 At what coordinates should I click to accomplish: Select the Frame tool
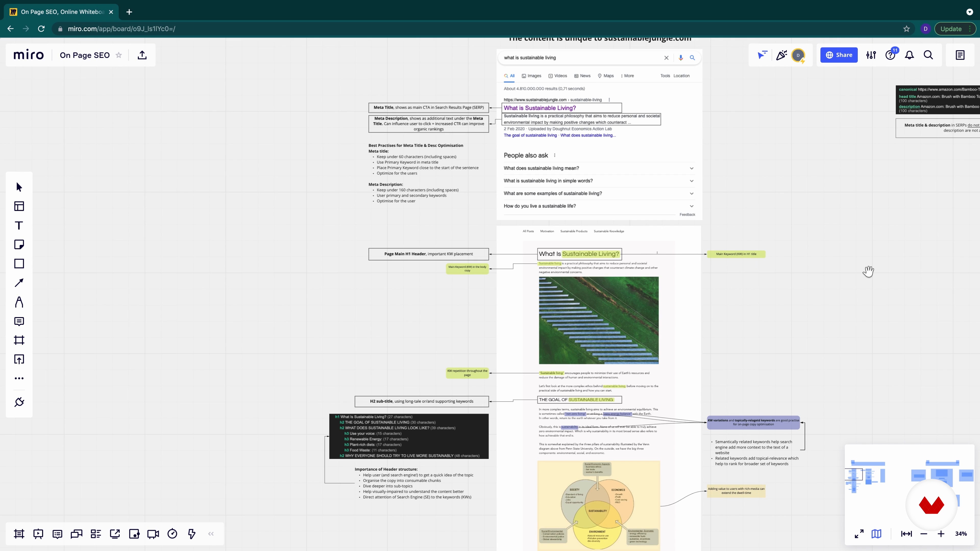coord(19,340)
